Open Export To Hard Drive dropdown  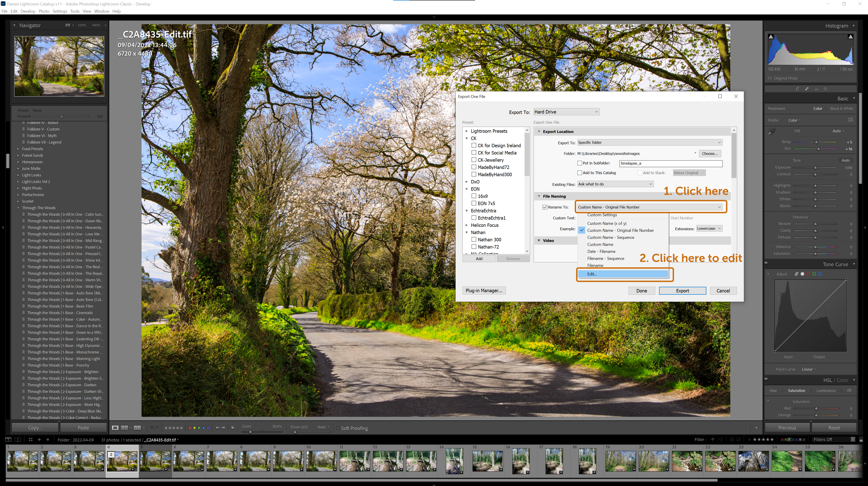click(x=566, y=112)
